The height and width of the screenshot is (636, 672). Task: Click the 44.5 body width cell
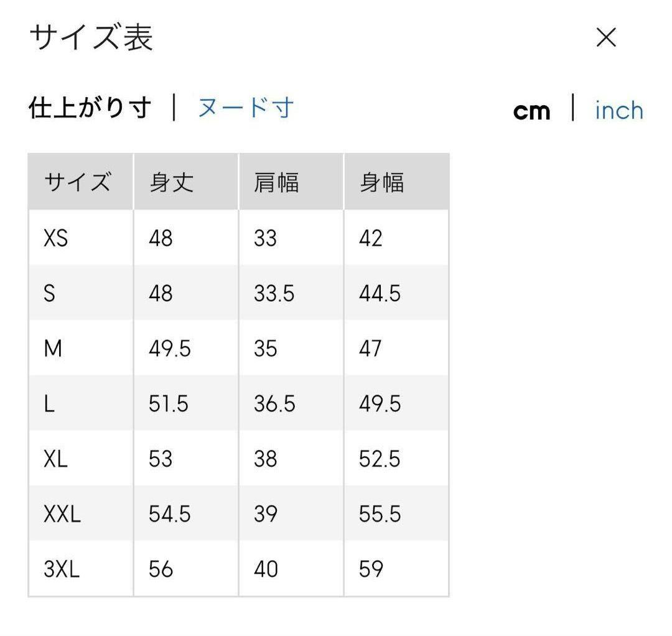click(380, 293)
